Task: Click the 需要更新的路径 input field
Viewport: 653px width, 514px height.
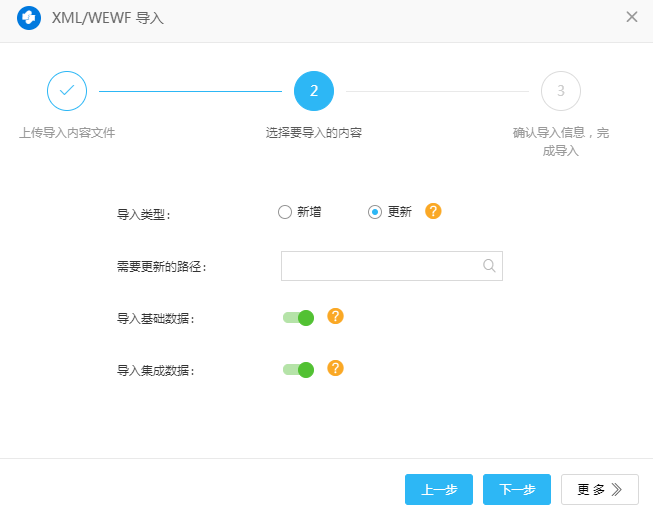Action: pyautogui.click(x=380, y=266)
